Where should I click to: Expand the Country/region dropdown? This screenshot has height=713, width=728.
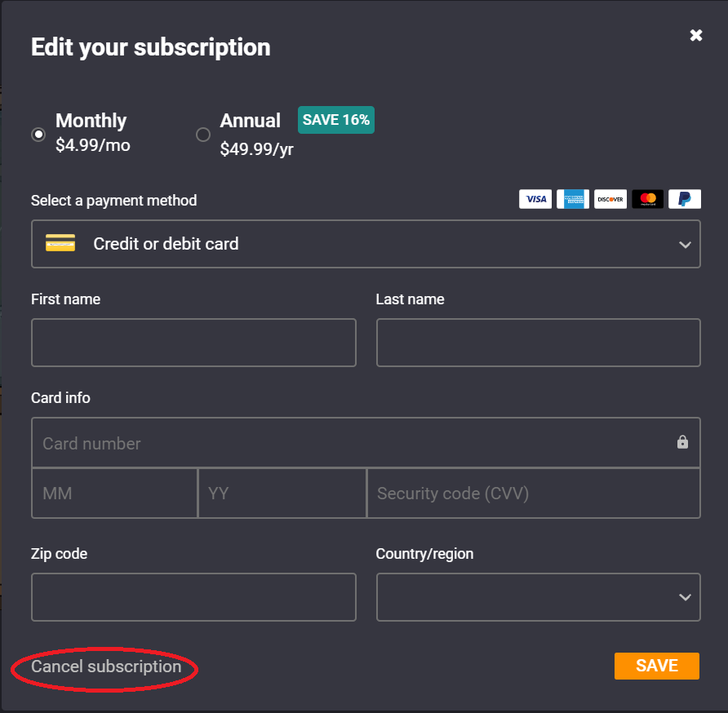point(538,597)
